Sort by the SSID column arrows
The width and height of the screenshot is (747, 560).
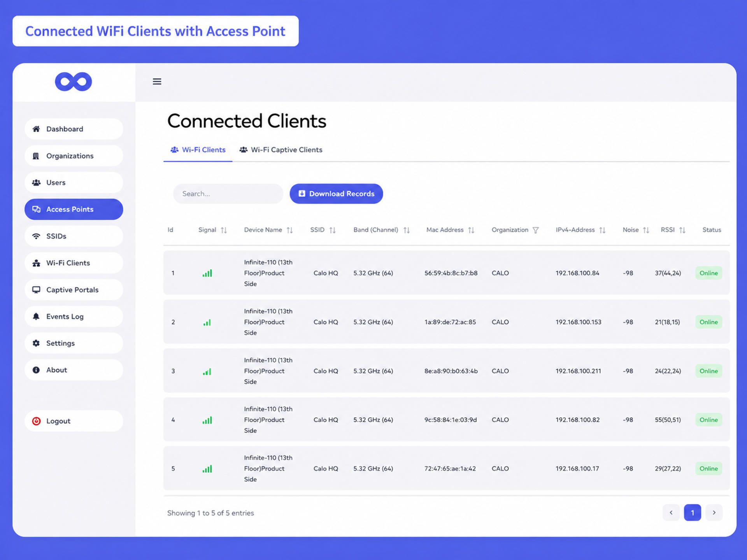[332, 230]
